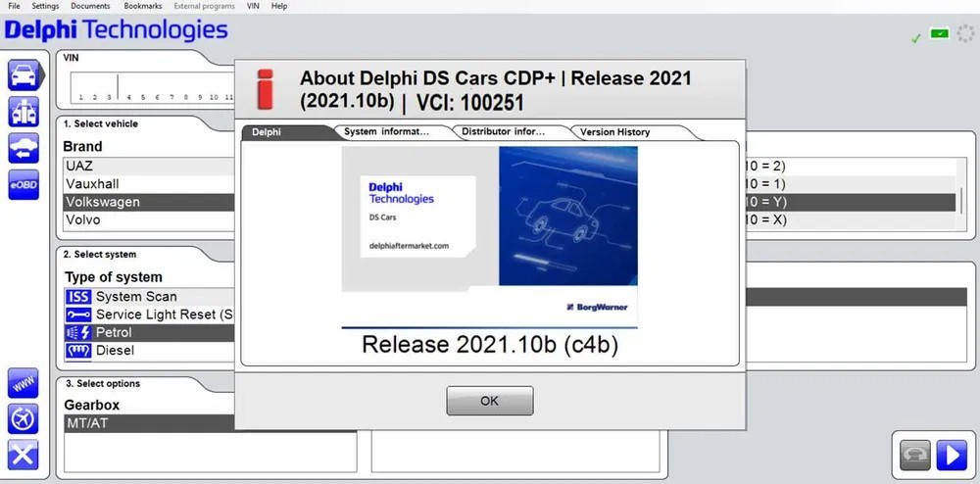This screenshot has height=484, width=980.
Task: Select Vauxhall in Brand list
Action: click(149, 184)
